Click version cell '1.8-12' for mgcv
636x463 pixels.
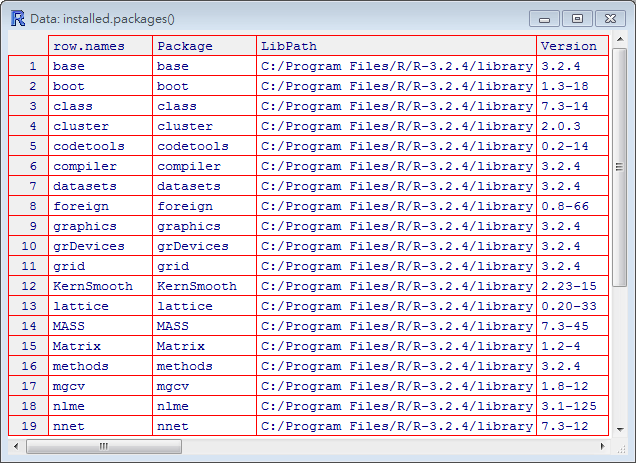tap(572, 386)
